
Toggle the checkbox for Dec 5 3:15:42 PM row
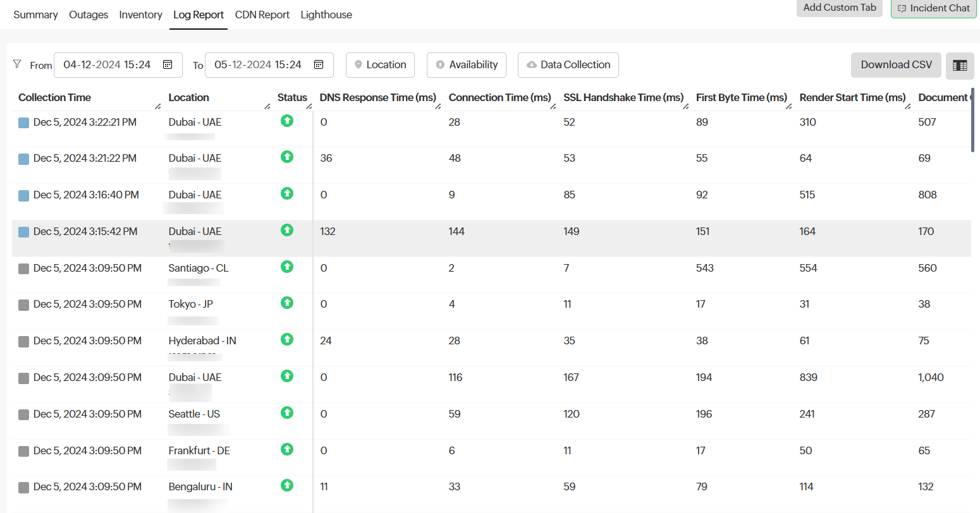click(23, 232)
